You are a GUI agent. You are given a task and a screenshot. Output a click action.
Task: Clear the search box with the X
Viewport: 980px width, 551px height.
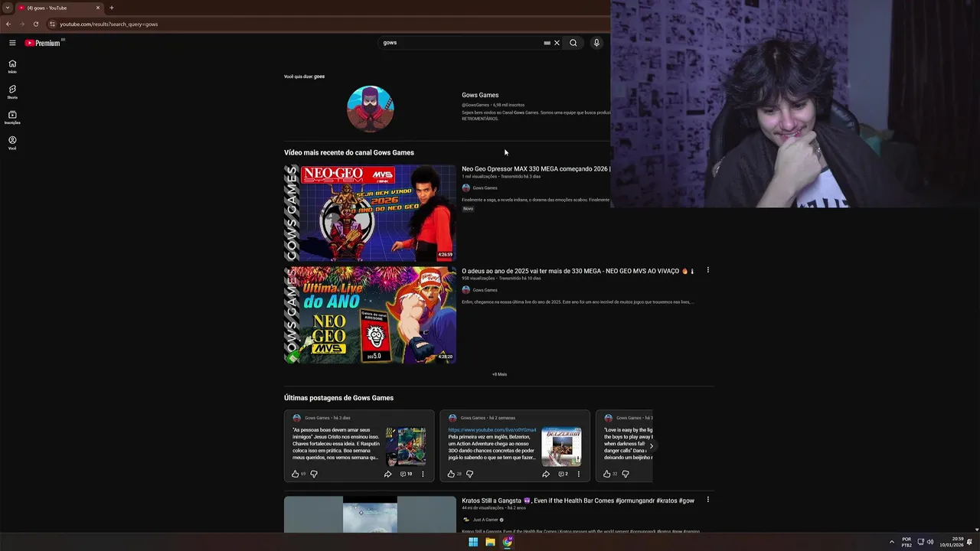click(557, 43)
